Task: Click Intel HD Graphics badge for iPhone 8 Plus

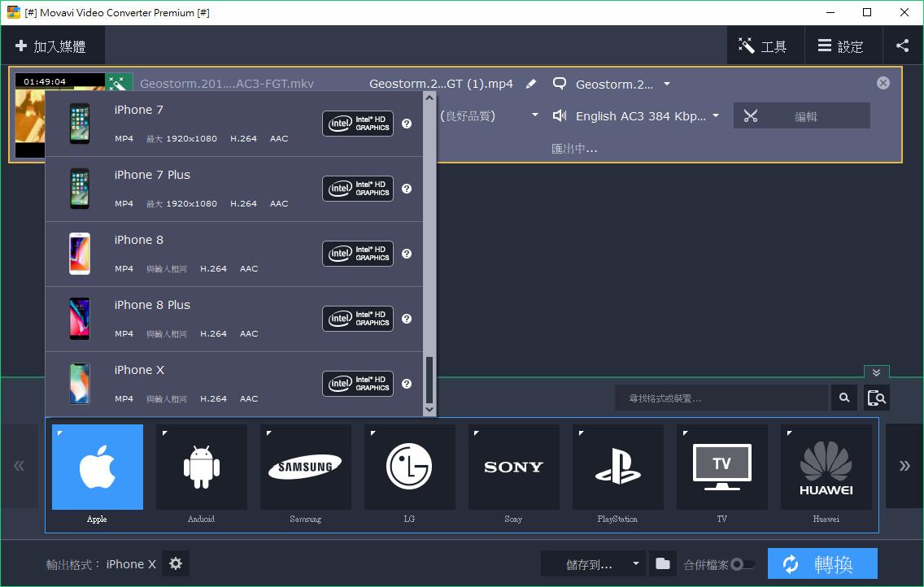Action: pyautogui.click(x=358, y=319)
